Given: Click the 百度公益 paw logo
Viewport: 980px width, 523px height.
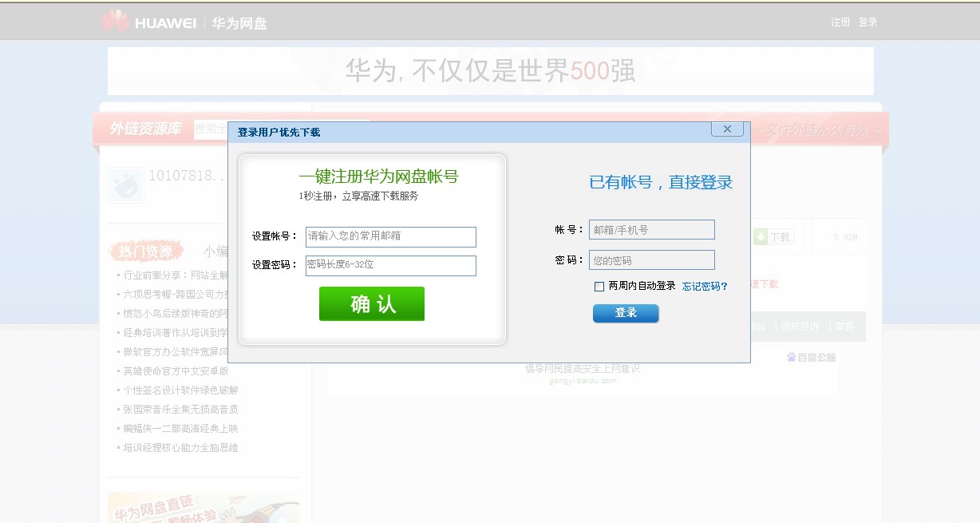Looking at the screenshot, I should [x=811, y=357].
